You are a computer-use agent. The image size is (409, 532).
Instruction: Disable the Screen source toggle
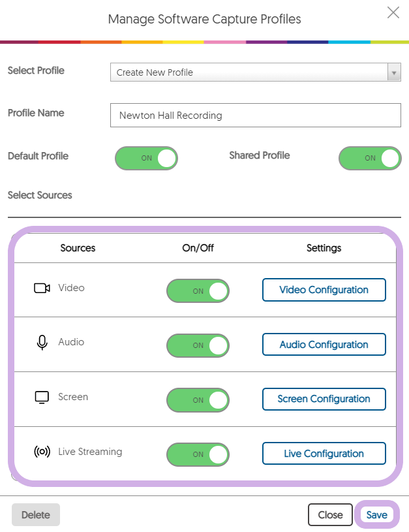point(198,400)
